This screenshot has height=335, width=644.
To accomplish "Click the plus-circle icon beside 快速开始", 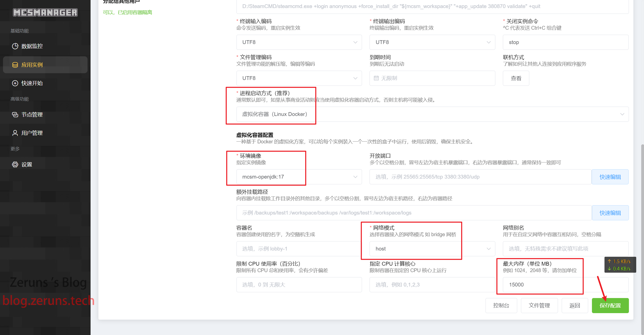I will pyautogui.click(x=15, y=83).
